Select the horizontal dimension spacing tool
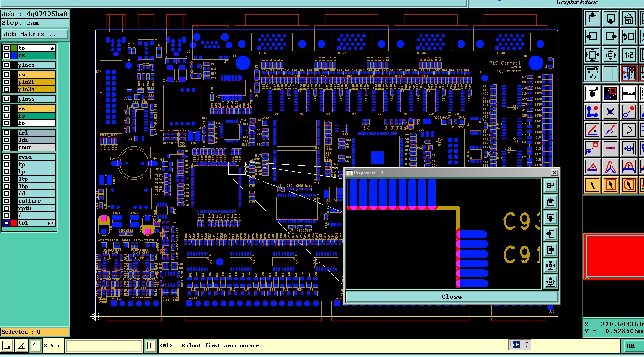The height and width of the screenshot is (357, 644). pyautogui.click(x=629, y=148)
